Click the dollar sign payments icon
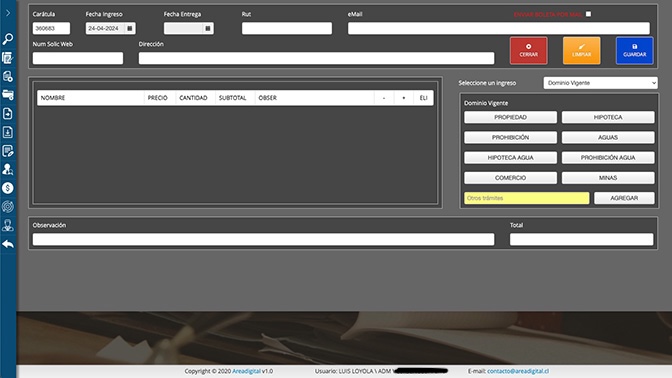This screenshot has height=378, width=672. coord(8,188)
